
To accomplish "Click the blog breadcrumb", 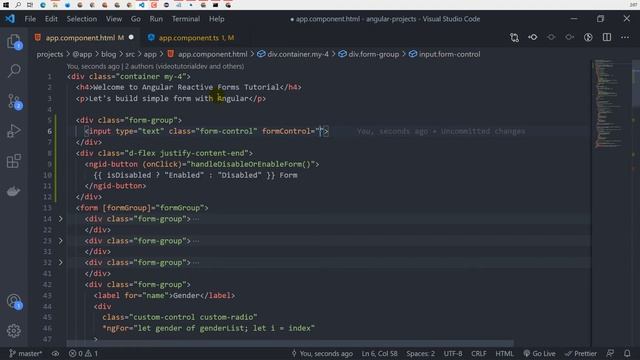I will [x=108, y=54].
